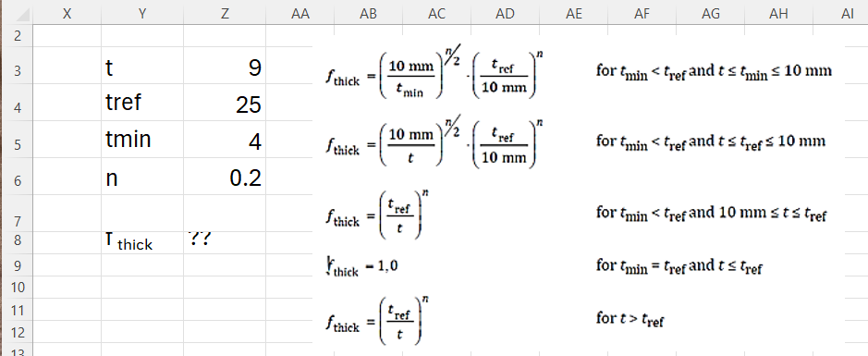Click the cell labeled 'tmin'
The height and width of the screenshot is (356, 868).
click(x=142, y=140)
